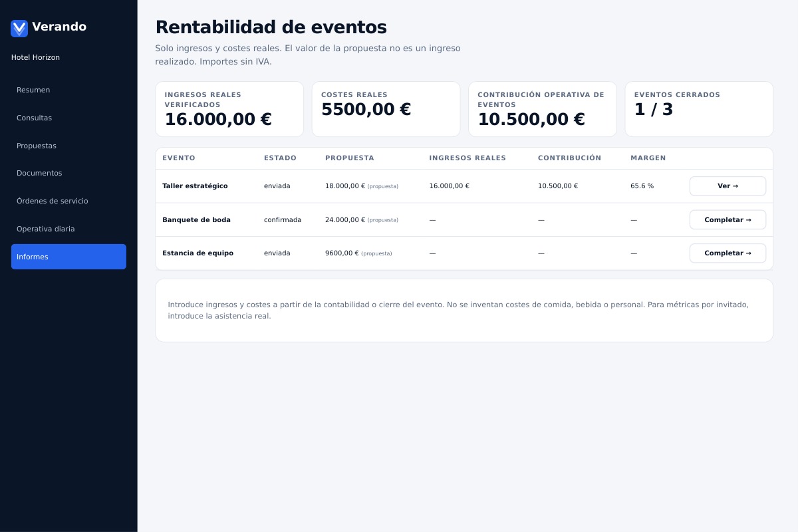Click the CONTRIBUCIÓN OPERATIVA DE EVENTOS label

(x=541, y=100)
